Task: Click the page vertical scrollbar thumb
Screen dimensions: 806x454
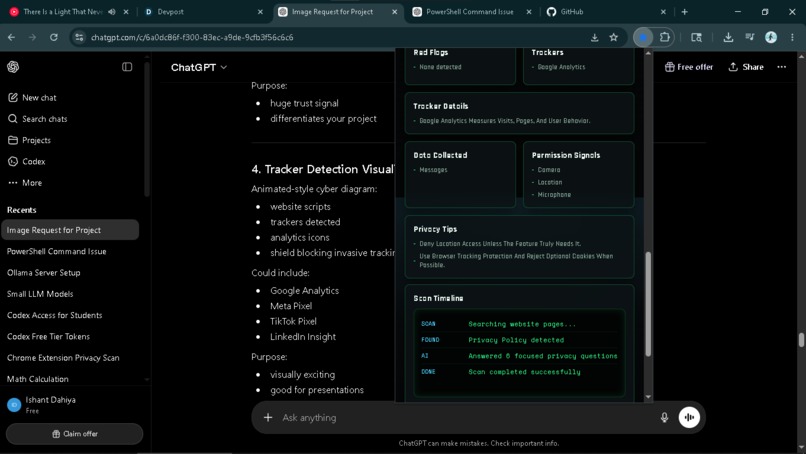Action: [x=801, y=340]
